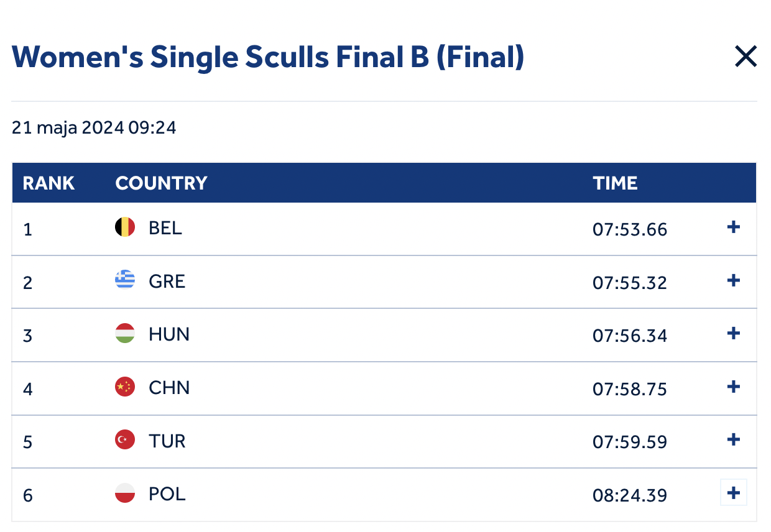Expand the TUR row plus icon
Screen dimensions: 771x532
734,440
